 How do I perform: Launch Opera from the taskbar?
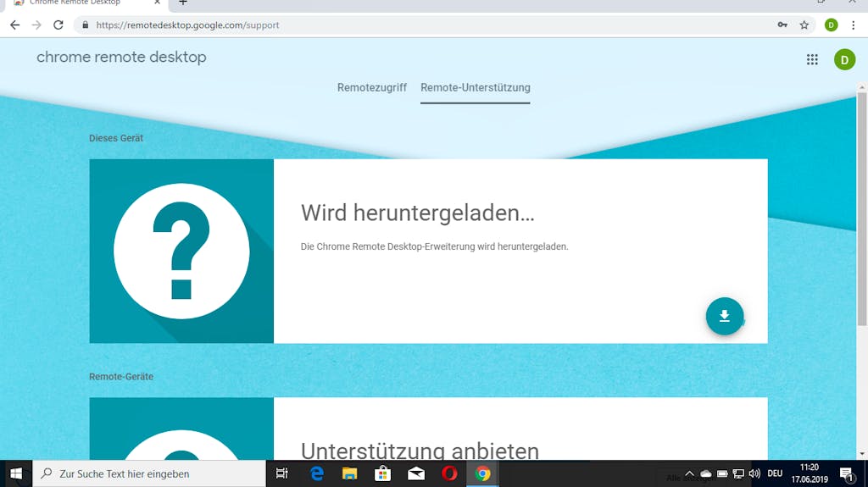tap(449, 473)
